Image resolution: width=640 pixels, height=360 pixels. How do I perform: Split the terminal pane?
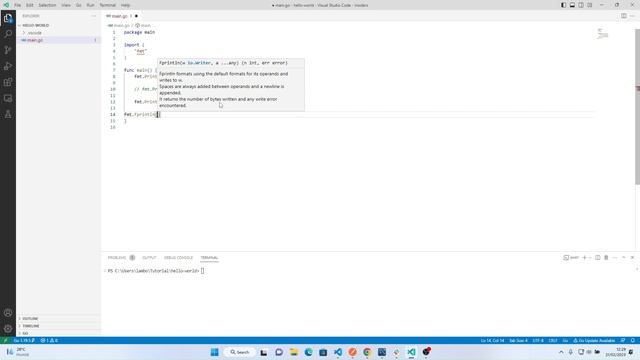[598, 258]
